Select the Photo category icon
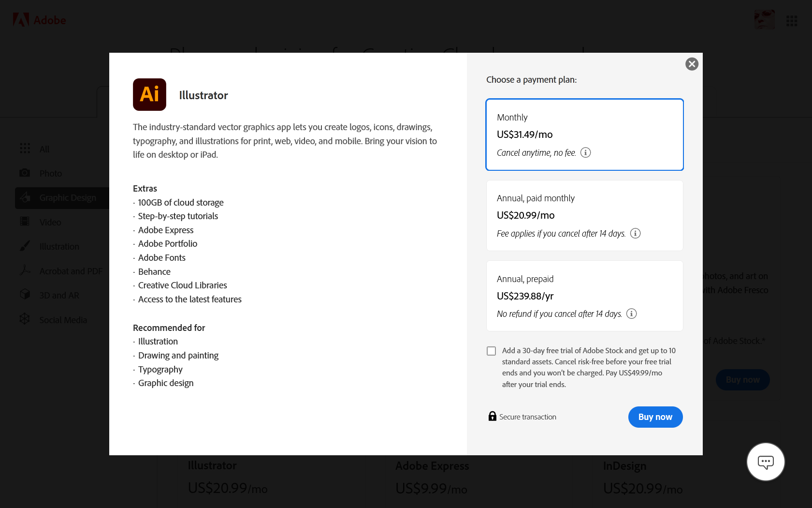 pos(25,173)
